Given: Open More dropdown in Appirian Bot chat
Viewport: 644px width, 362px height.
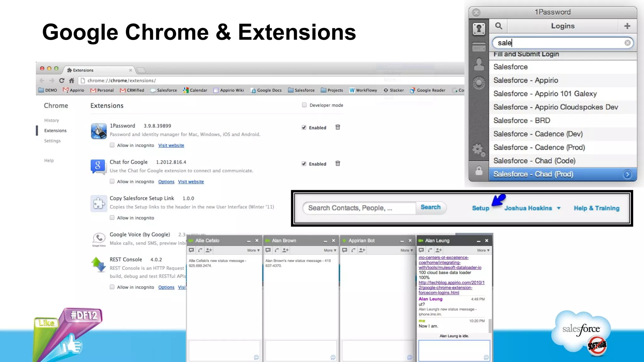Looking at the screenshot, I should [407, 250].
